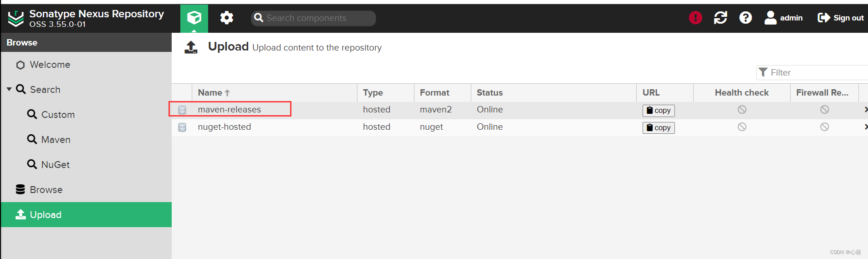The width and height of the screenshot is (868, 259).
Task: Click Sign out
Action: click(x=841, y=18)
